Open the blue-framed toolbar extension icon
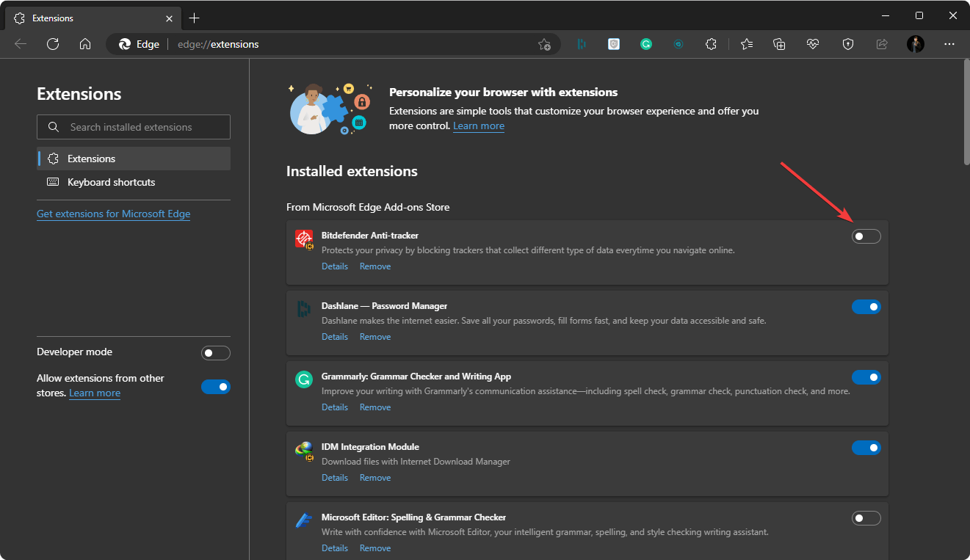Screen dimensions: 970x560 tap(614, 44)
